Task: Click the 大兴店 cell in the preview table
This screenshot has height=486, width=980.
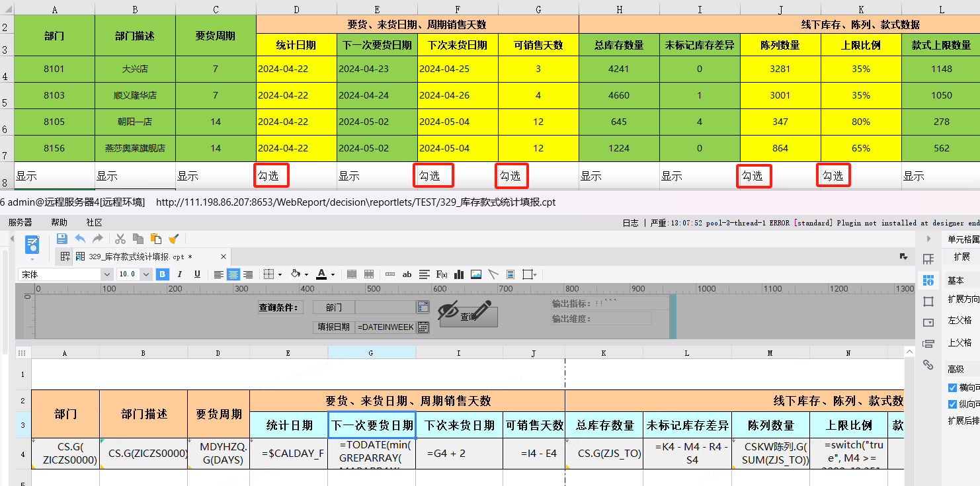Action: pos(135,69)
